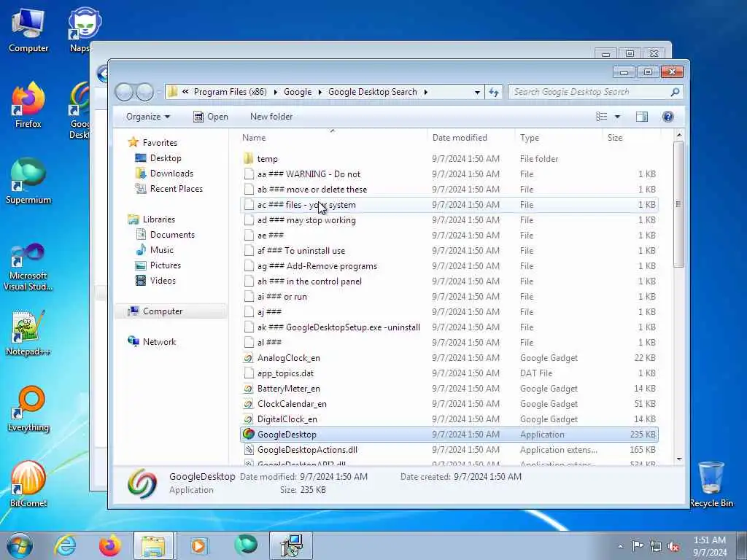747x560 pixels.
Task: Click the Windows Start button
Action: click(x=20, y=545)
